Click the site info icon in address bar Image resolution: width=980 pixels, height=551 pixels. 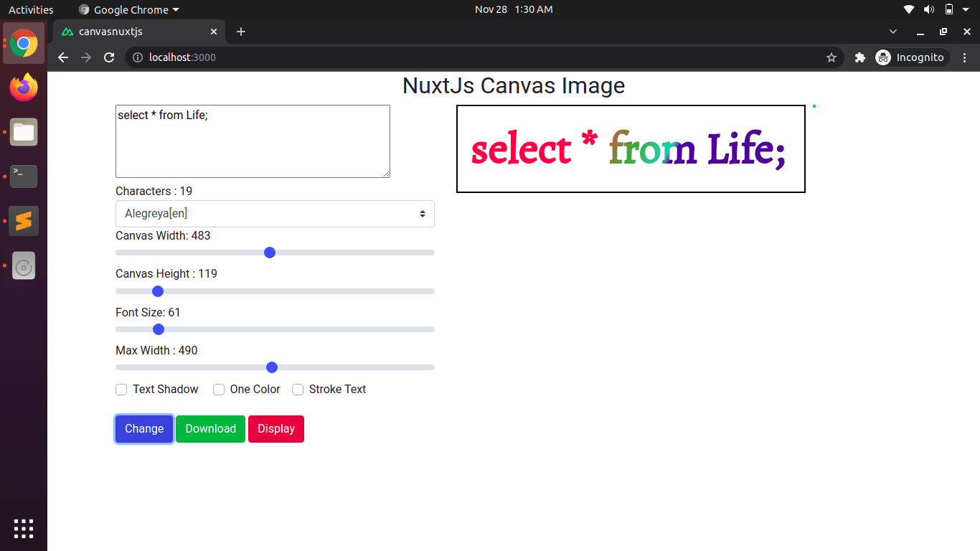pyautogui.click(x=137, y=57)
